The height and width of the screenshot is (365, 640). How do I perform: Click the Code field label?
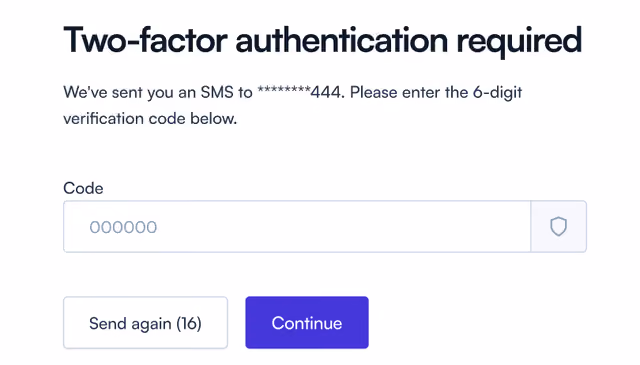click(x=83, y=188)
